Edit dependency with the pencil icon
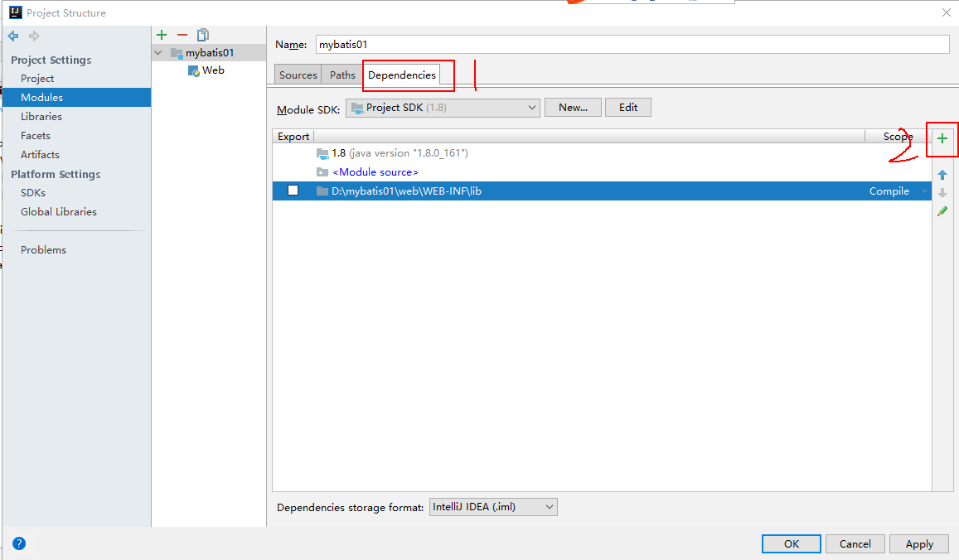 coord(942,211)
